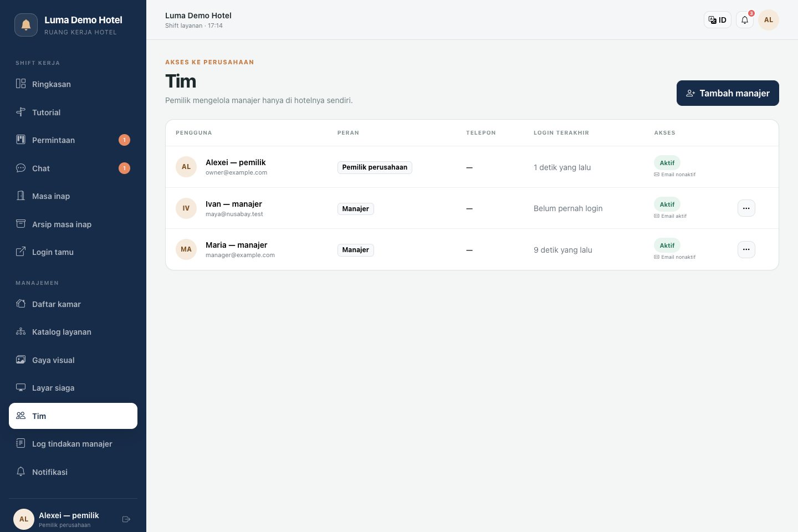Screen dimensions: 798x532
Task: Click the Katalog layanan icon
Action: point(21,331)
